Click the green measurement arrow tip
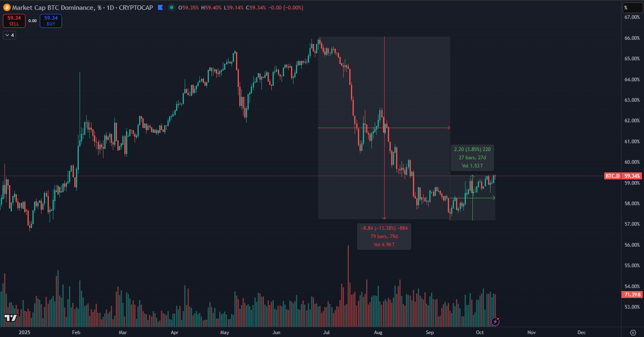Viewport: 644px width, 337px height. tap(494, 198)
